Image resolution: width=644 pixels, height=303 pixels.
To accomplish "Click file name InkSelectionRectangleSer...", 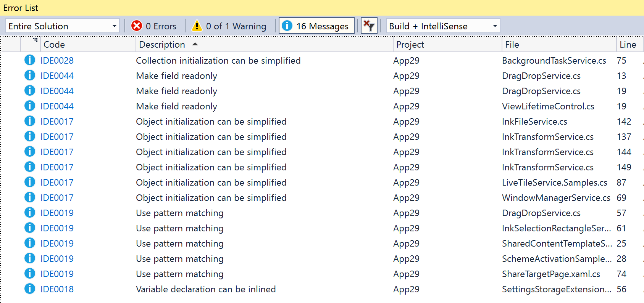I will (x=557, y=228).
